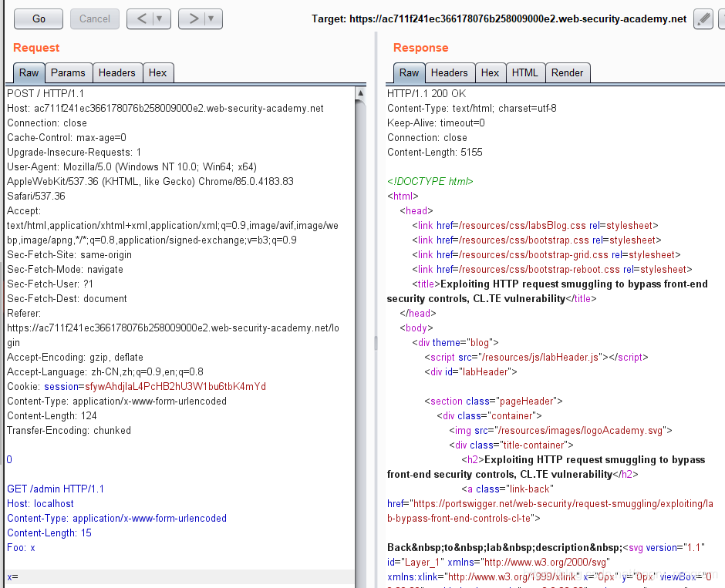
Task: Click the 'Cache-Control: max-age=0' line
Action: coord(66,138)
